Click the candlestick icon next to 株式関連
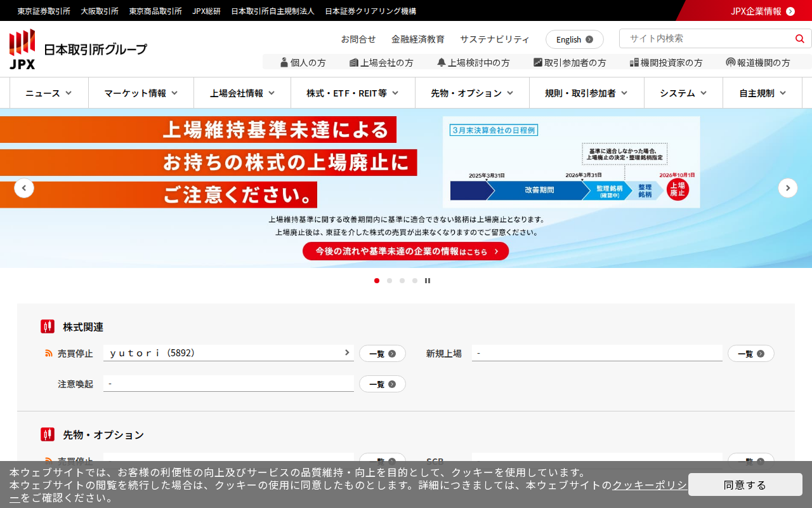The width and height of the screenshot is (812, 508). pyautogui.click(x=48, y=326)
